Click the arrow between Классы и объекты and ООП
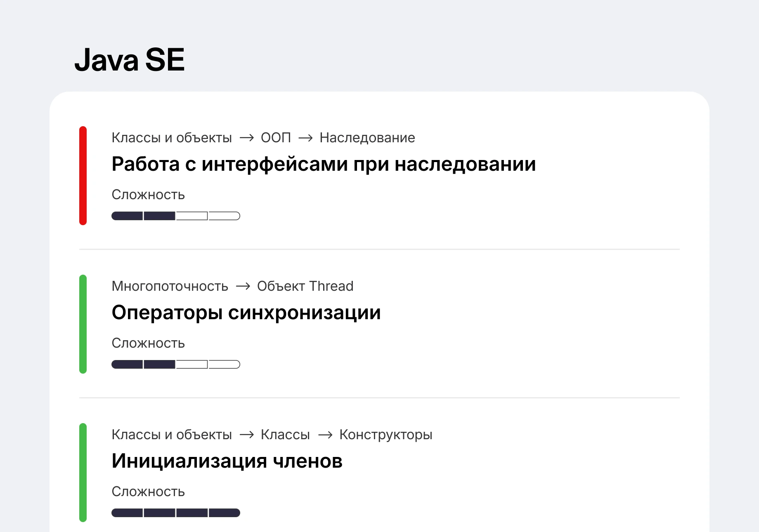 pos(246,138)
